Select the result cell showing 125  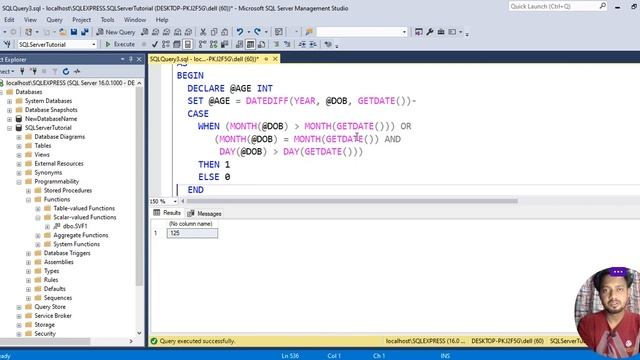tap(192, 233)
